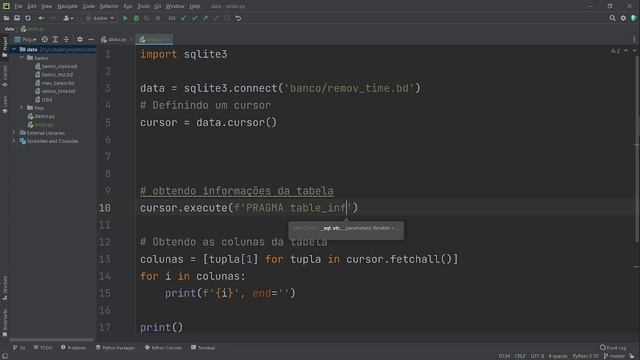The width and height of the screenshot is (640, 360).
Task: Click the green Run button
Action: point(125,18)
